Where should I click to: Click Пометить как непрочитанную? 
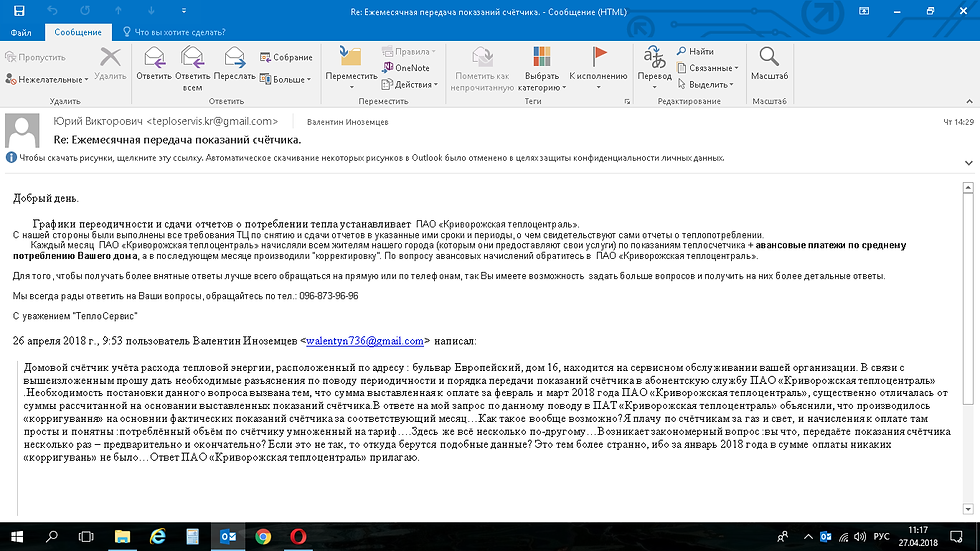482,69
